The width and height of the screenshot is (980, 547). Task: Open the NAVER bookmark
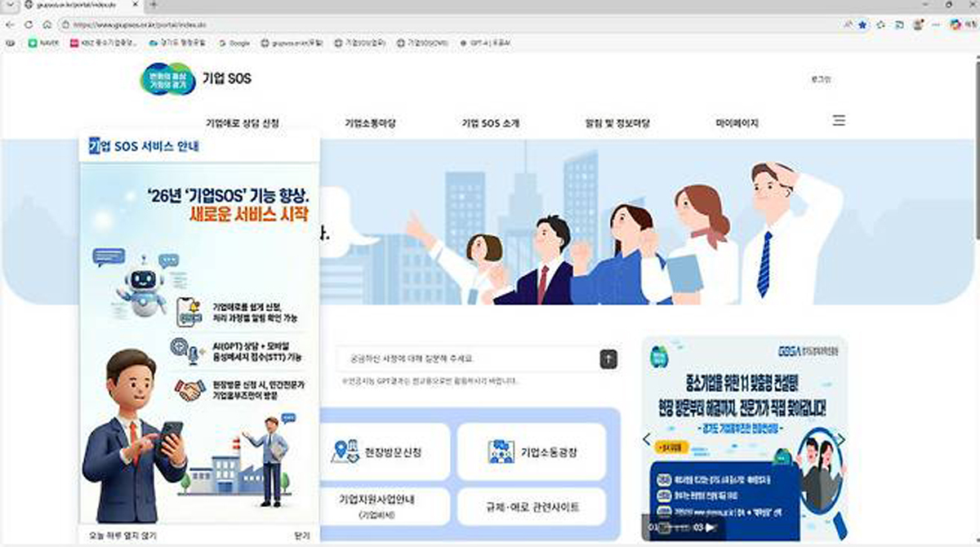pos(41,42)
